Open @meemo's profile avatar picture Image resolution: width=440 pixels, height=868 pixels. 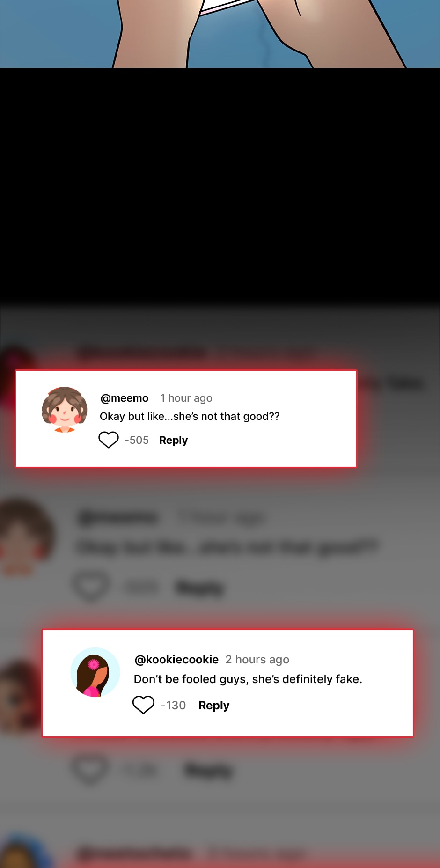coord(65,410)
